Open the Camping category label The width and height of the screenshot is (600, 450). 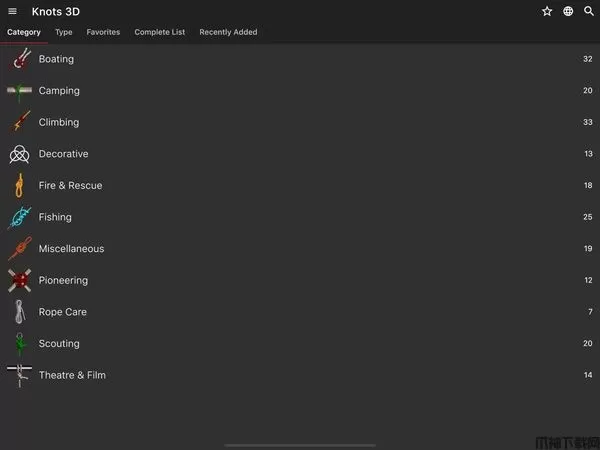(59, 91)
